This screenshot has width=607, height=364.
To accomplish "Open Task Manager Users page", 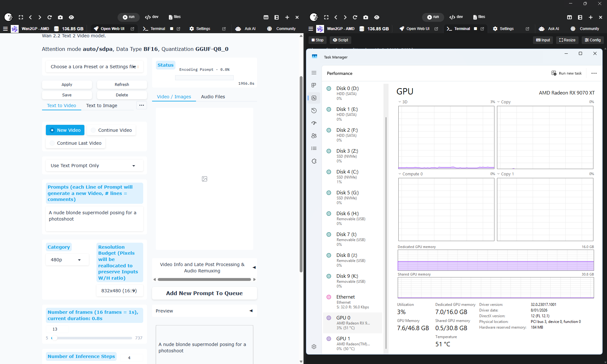I will 314,136.
